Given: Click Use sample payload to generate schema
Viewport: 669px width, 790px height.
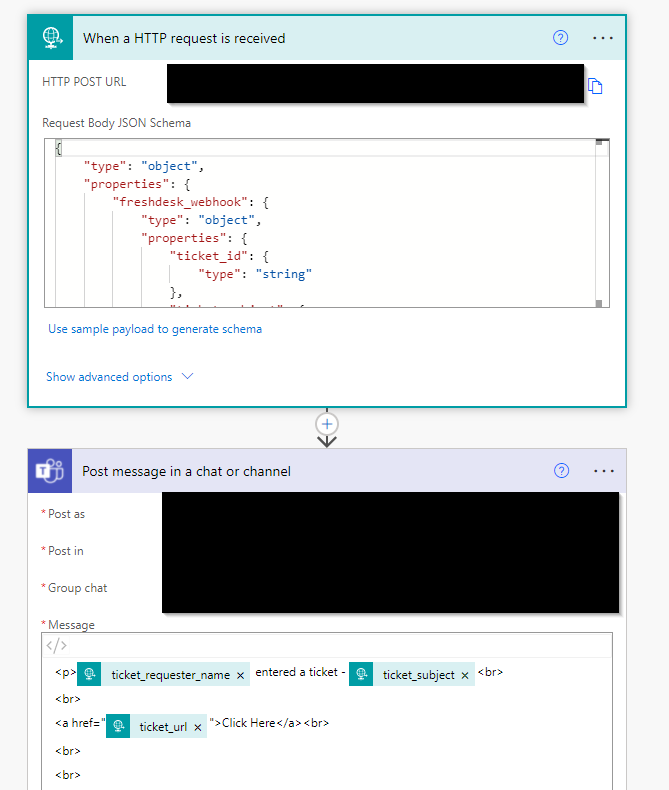Looking at the screenshot, I should tap(155, 329).
